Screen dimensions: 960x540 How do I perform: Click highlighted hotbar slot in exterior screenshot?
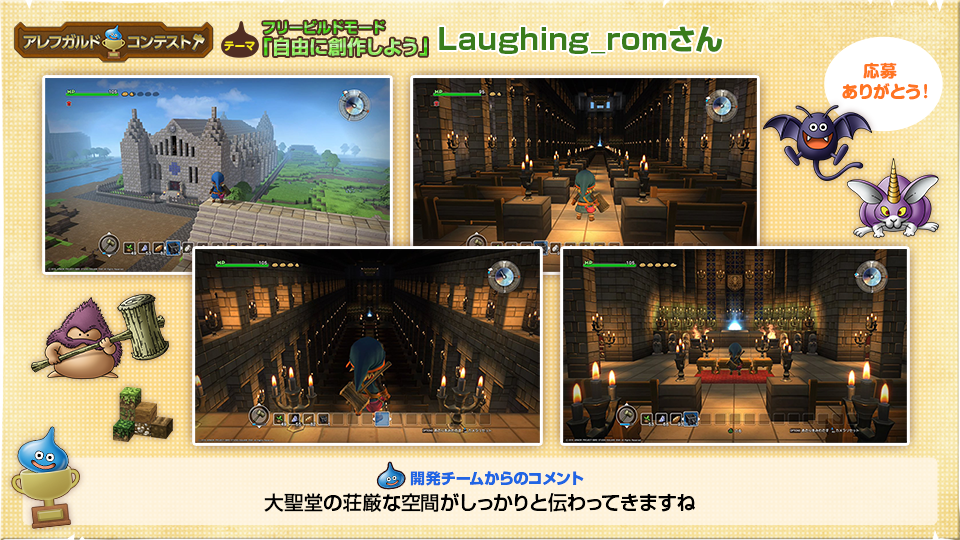173,248
